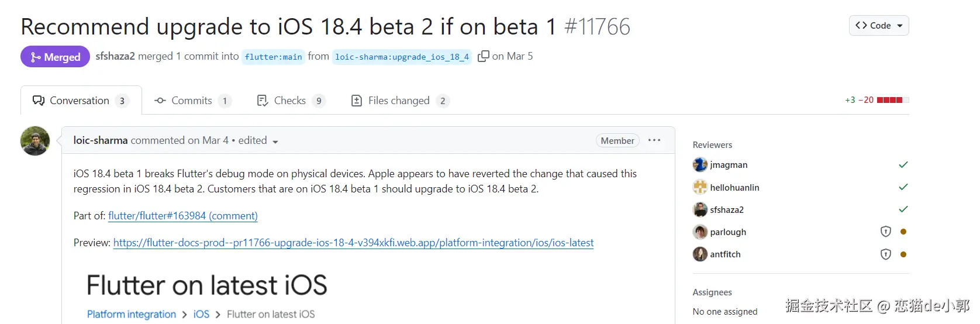The image size is (980, 324).
Task: Open the Checks tab
Action: coord(290,101)
